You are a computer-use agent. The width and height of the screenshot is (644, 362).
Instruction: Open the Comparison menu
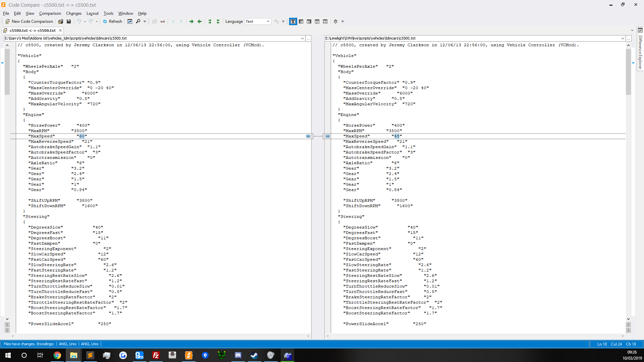coord(50,13)
